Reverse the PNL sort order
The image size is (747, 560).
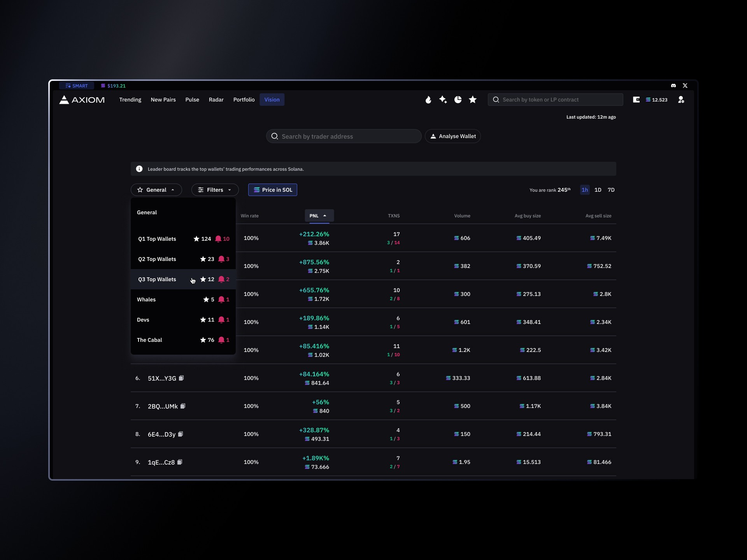pos(319,216)
